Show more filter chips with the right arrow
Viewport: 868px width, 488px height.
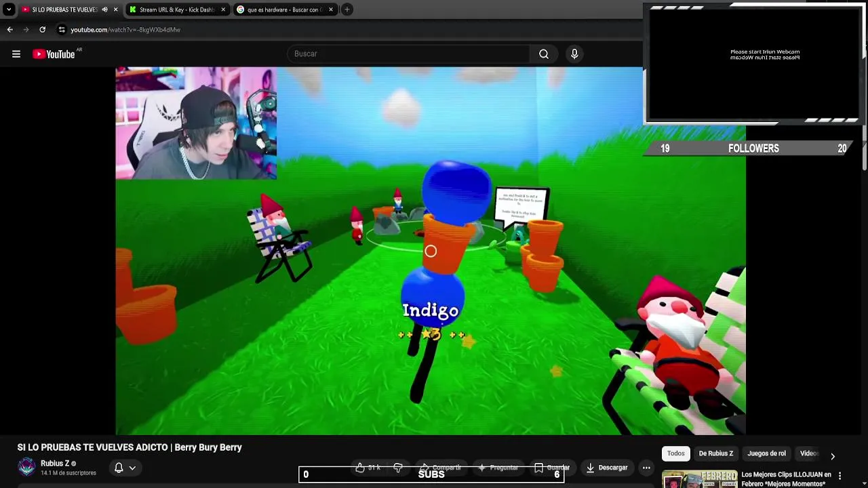coord(833,456)
